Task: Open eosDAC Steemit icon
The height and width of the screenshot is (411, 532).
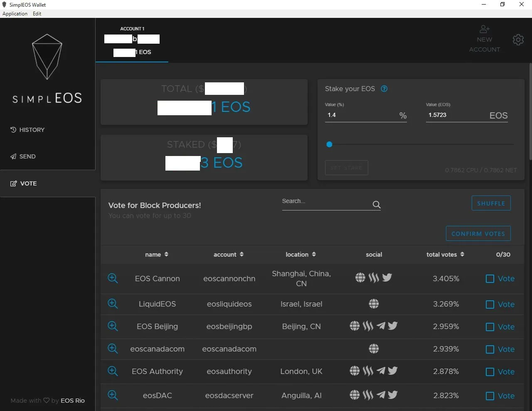Action: [x=368, y=394]
